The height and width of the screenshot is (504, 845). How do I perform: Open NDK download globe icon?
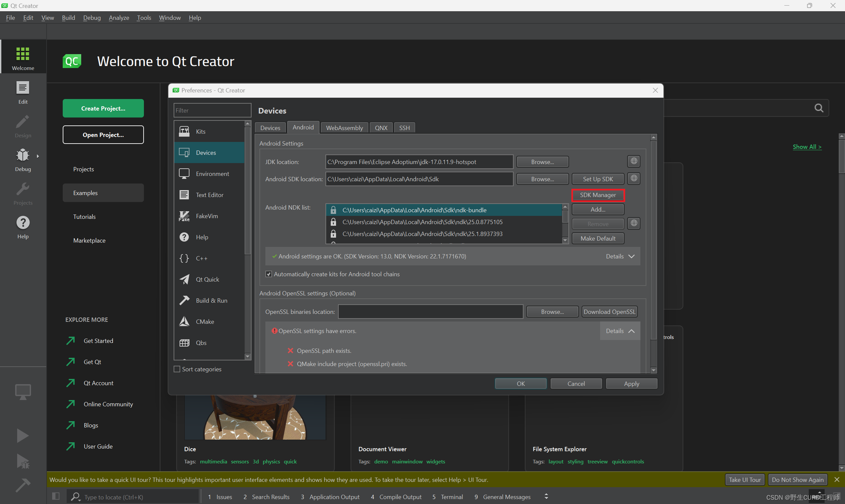[x=634, y=223]
